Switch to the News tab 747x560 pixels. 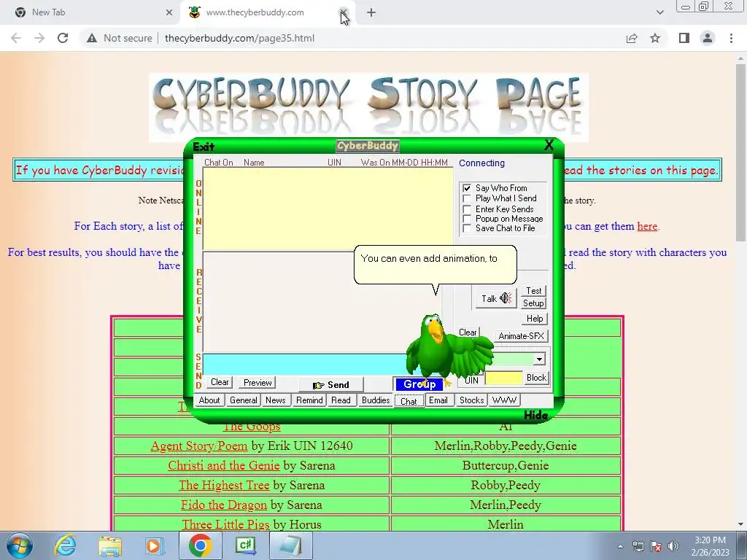pos(275,400)
